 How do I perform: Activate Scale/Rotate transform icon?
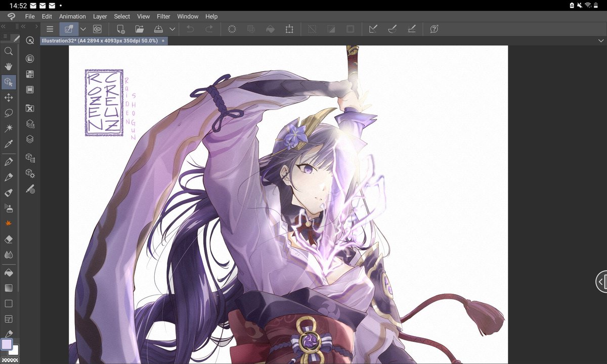tap(289, 29)
